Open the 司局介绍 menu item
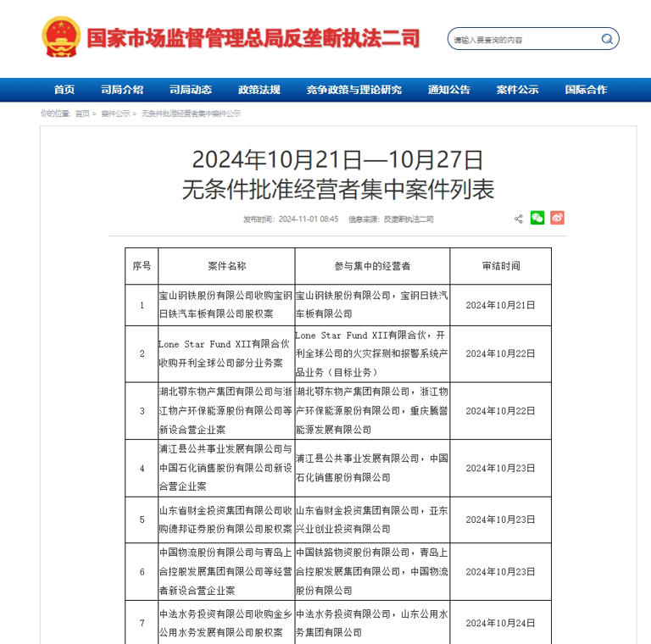The width and height of the screenshot is (651, 644). [122, 90]
